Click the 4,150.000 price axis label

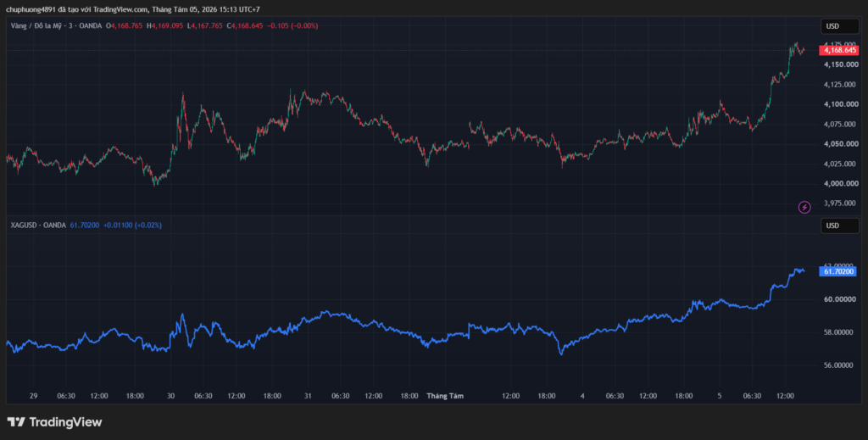(x=841, y=64)
